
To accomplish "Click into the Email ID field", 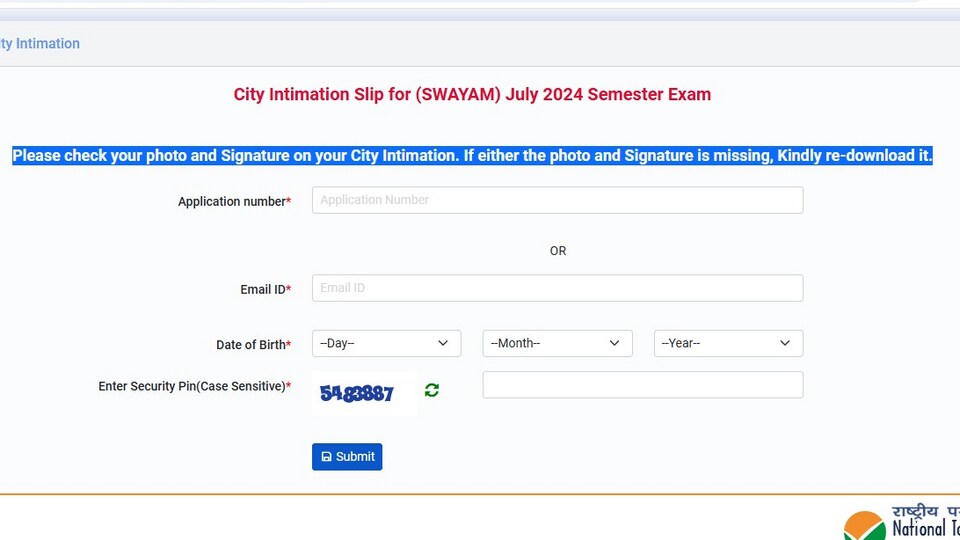I will (557, 288).
